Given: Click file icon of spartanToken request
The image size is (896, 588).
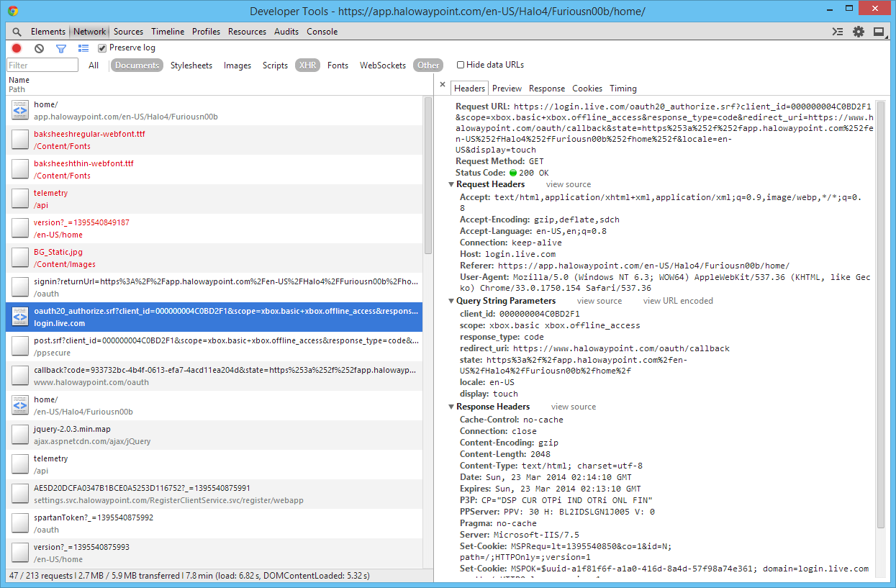Looking at the screenshot, I should [20, 523].
